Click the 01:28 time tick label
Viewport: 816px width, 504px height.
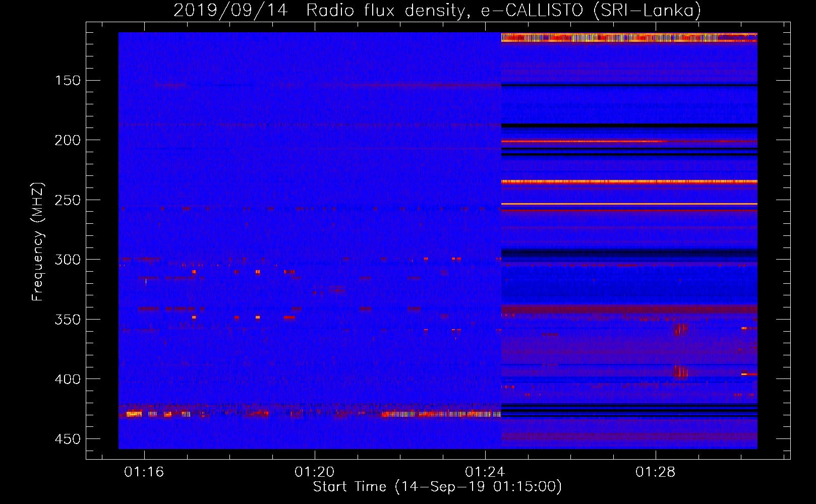click(x=656, y=472)
